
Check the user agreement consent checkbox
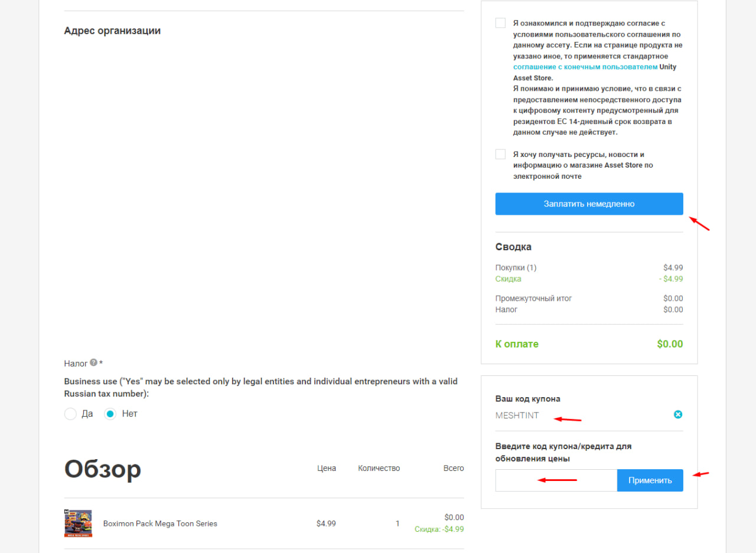[500, 23]
